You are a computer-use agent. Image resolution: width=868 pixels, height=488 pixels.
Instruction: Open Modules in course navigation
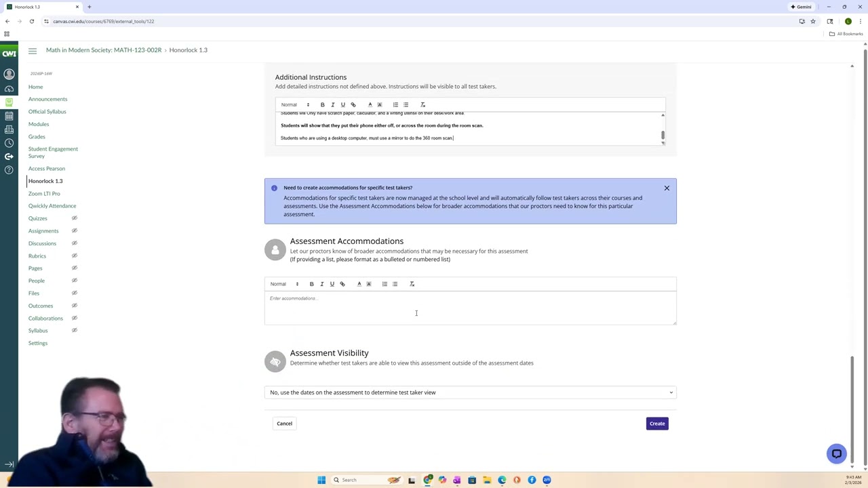pos(39,124)
